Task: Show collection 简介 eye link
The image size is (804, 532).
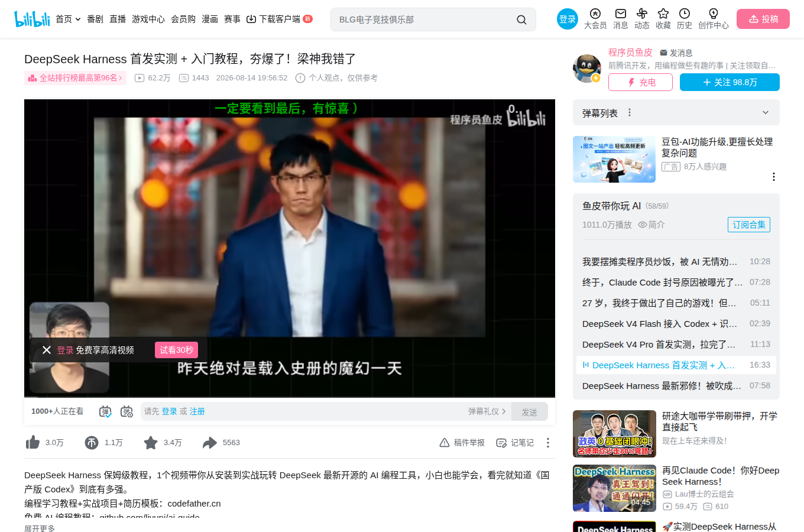Action: (x=651, y=225)
